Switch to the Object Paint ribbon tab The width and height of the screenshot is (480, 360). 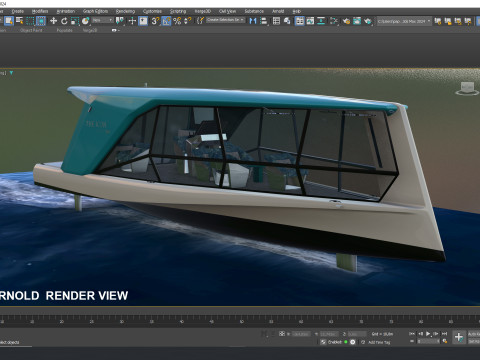[31, 30]
